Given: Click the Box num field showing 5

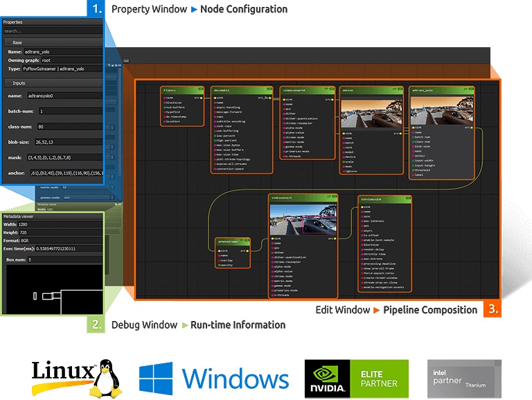Looking at the screenshot, I should coord(65,260).
